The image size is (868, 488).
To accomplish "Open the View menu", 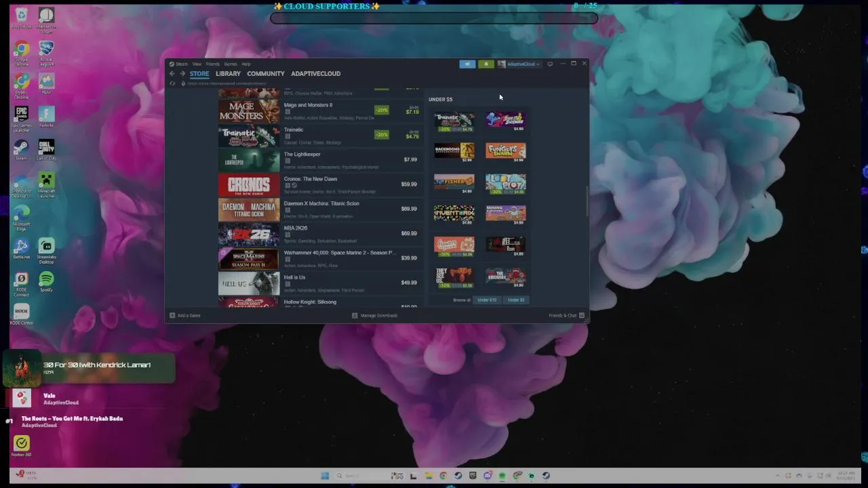I will click(197, 64).
